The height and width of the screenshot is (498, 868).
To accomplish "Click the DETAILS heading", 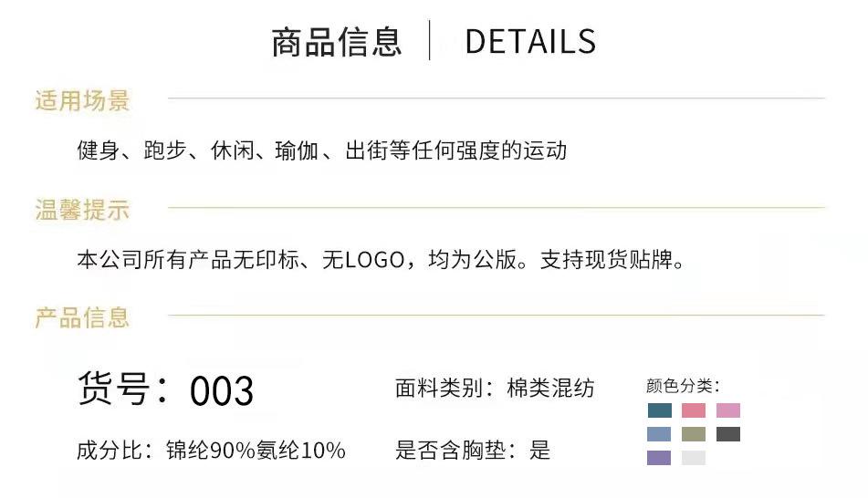I will (x=529, y=42).
